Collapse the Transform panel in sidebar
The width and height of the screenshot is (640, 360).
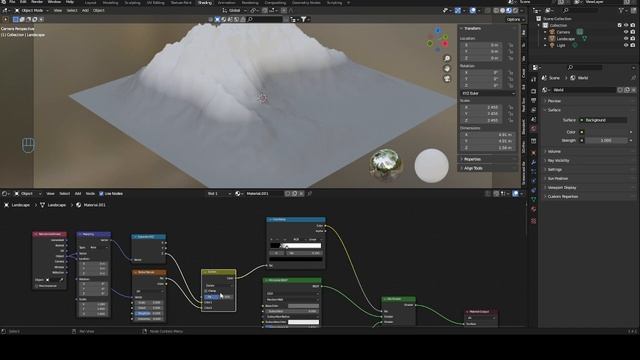pos(471,29)
